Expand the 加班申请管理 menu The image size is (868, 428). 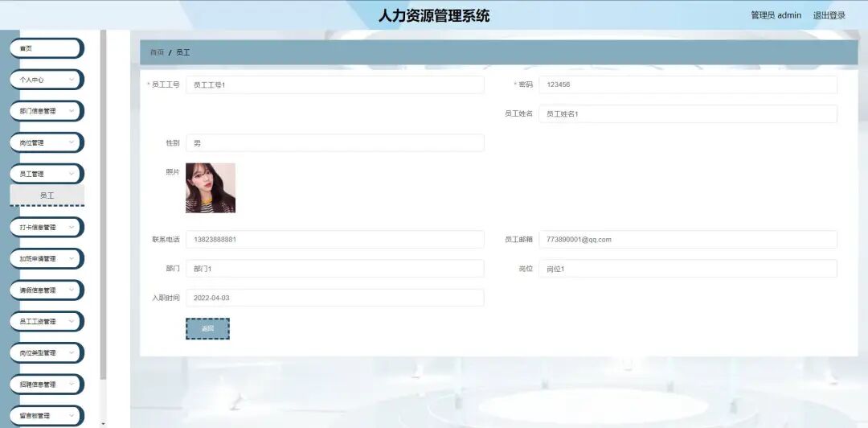[47, 258]
